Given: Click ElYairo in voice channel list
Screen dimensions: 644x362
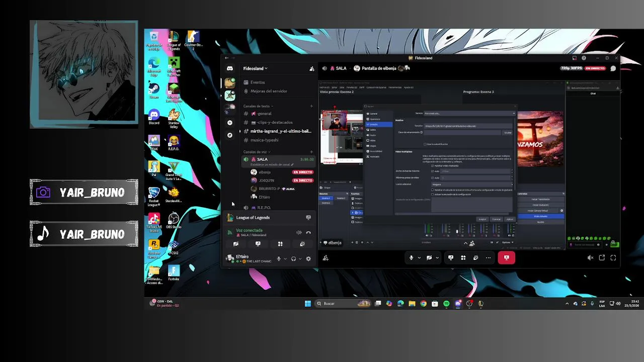Looking at the screenshot, I should (x=282, y=197).
